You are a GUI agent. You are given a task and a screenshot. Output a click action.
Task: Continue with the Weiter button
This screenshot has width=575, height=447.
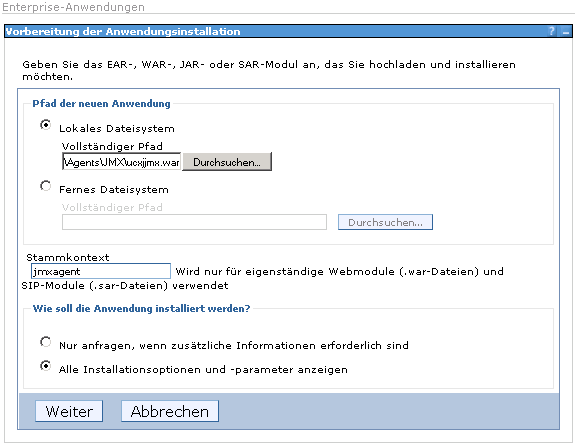tap(69, 411)
